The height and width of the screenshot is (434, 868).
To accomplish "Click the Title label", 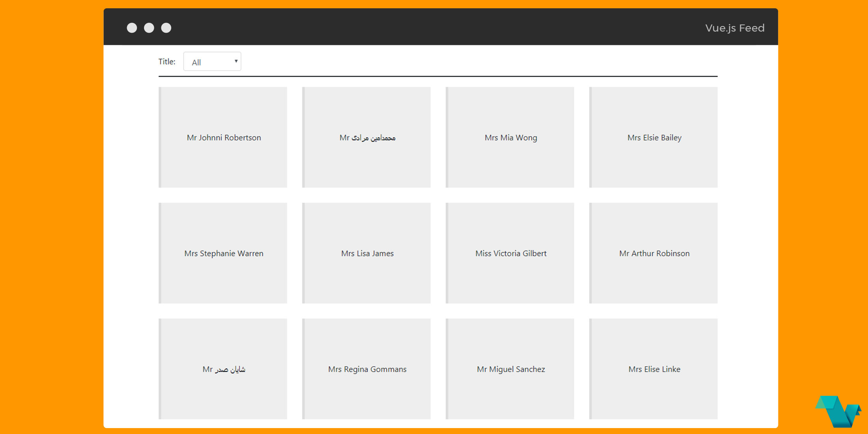I will [x=166, y=61].
